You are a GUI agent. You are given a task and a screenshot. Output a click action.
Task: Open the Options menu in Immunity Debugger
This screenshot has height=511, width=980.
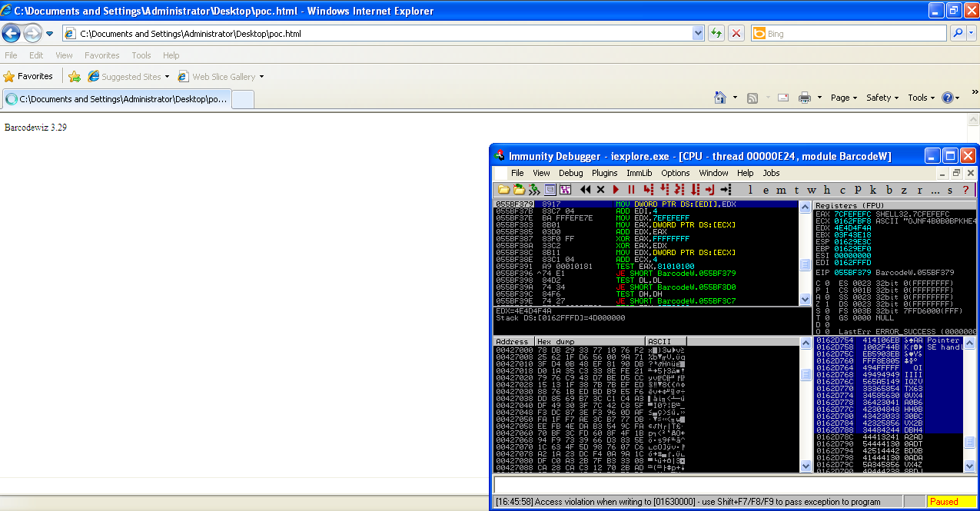coord(676,173)
